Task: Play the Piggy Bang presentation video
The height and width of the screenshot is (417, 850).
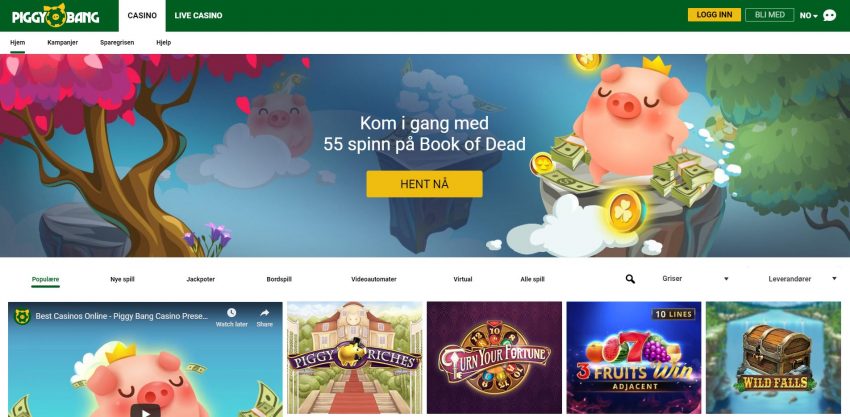Action: point(145,410)
